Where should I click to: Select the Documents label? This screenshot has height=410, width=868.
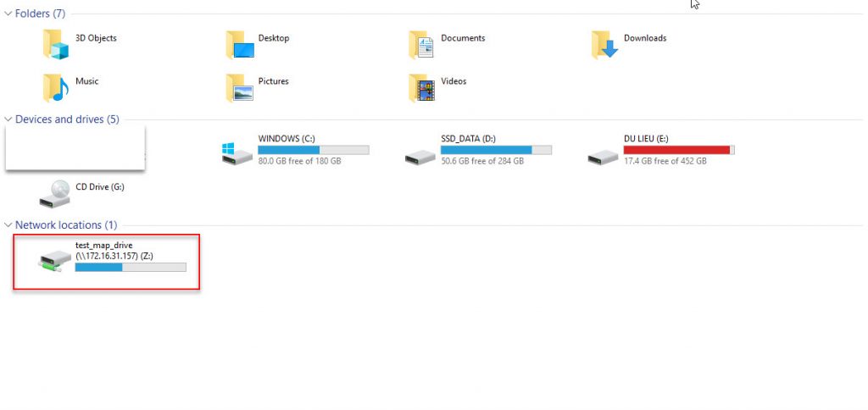point(463,38)
